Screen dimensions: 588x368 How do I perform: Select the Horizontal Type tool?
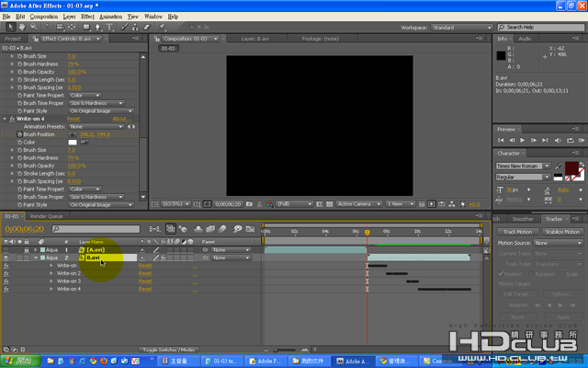pos(110,27)
